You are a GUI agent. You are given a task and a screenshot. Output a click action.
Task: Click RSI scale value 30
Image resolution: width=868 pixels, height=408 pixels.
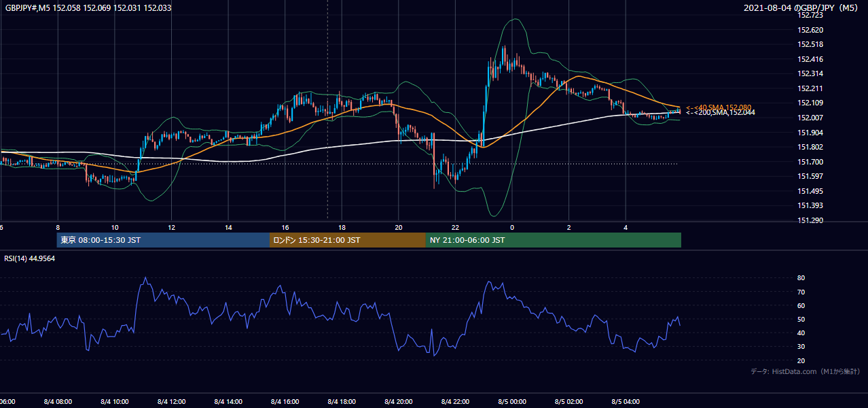(x=801, y=347)
